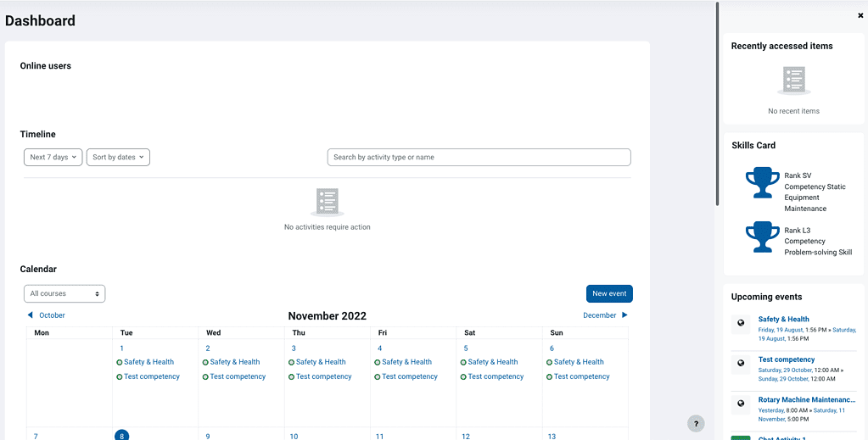The image size is (868, 440).
Task: Click Saturday, 29 October date link
Action: point(784,370)
